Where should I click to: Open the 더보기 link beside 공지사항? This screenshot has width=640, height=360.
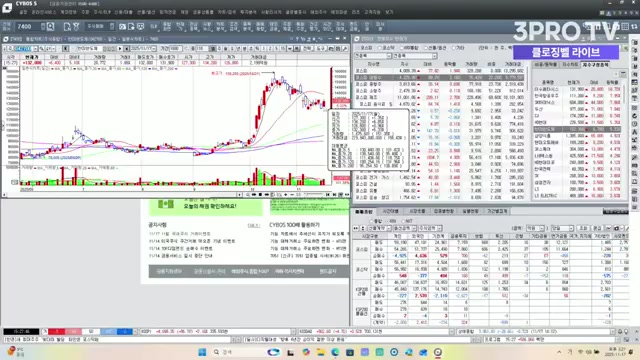click(x=253, y=225)
